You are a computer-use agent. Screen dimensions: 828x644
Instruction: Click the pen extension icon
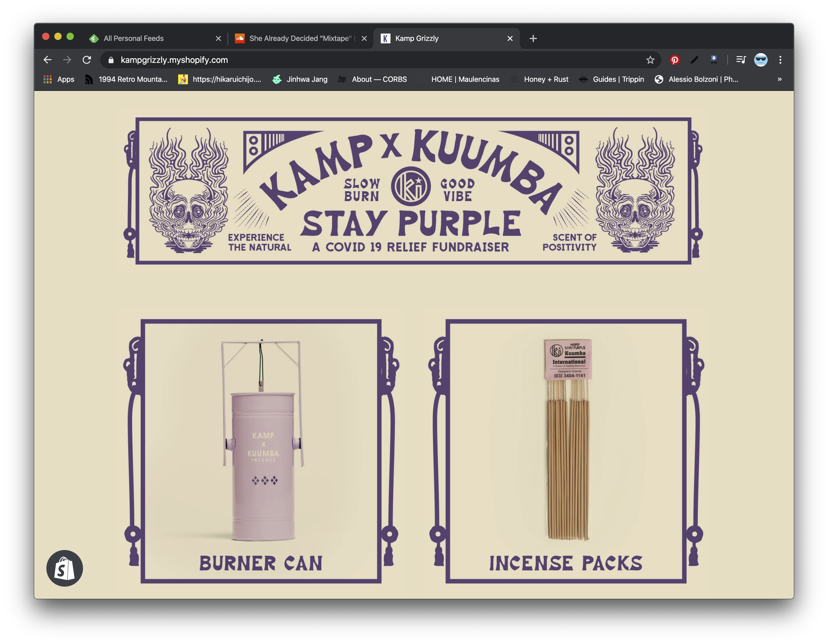tap(694, 60)
